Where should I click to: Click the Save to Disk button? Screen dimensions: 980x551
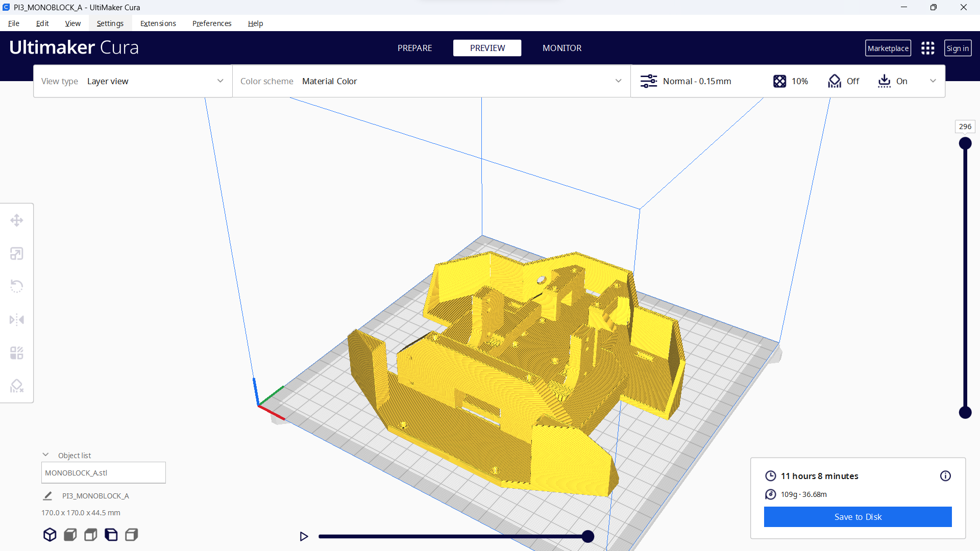click(857, 516)
